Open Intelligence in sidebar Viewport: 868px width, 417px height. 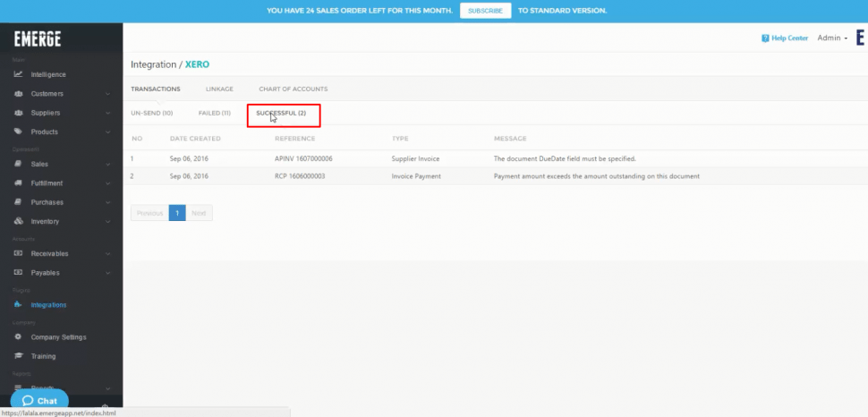48,74
